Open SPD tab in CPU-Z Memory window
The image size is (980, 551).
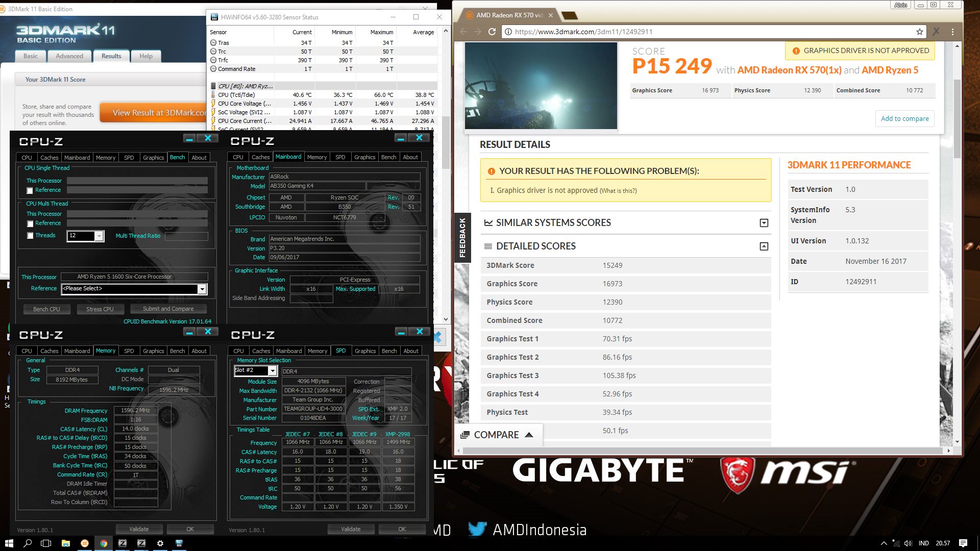129,351
